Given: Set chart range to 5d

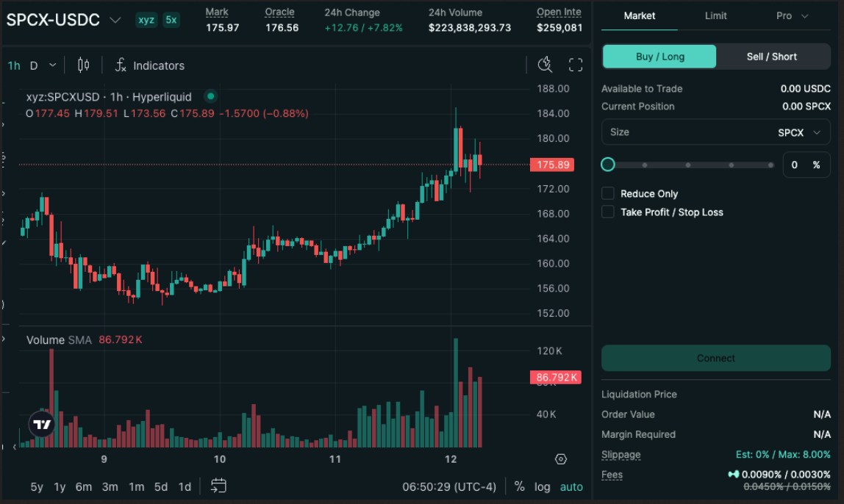Looking at the screenshot, I should tap(161, 487).
